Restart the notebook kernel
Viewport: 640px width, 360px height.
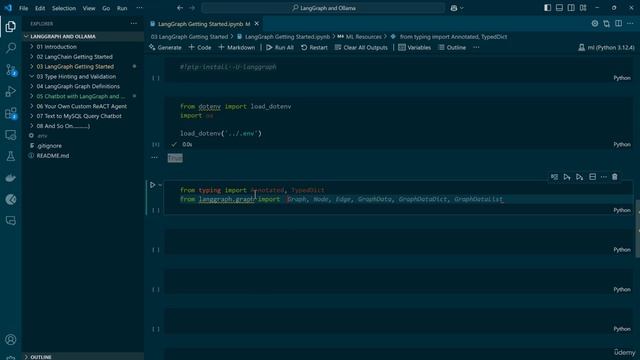tap(314, 47)
